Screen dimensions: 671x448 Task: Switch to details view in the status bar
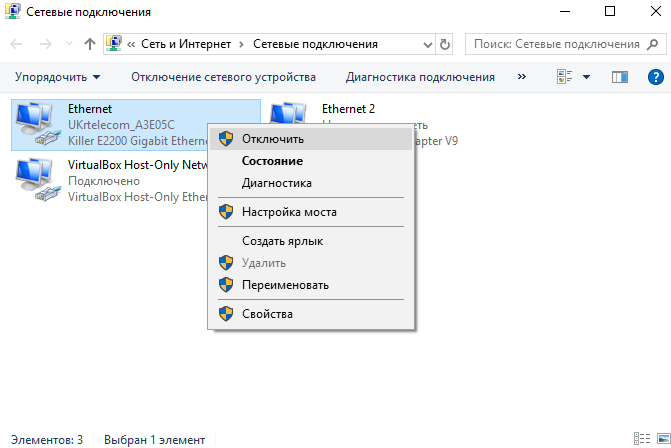tap(642, 439)
